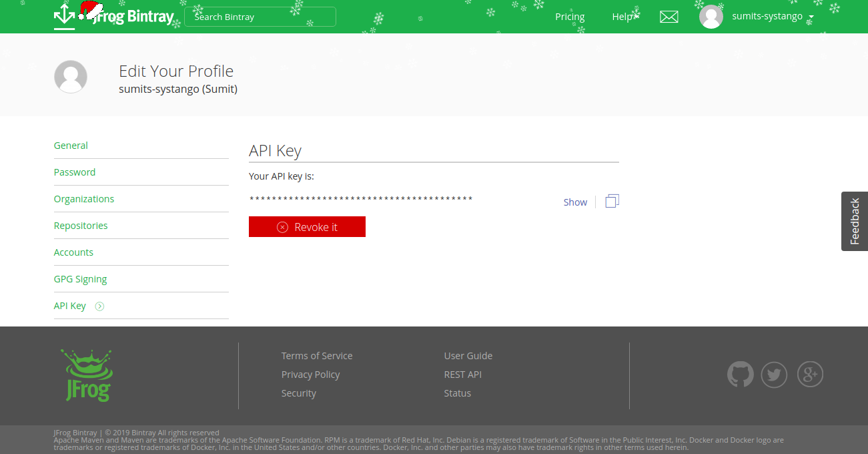The height and width of the screenshot is (454, 868).
Task: Click the masked API key asterisks
Action: point(361,199)
